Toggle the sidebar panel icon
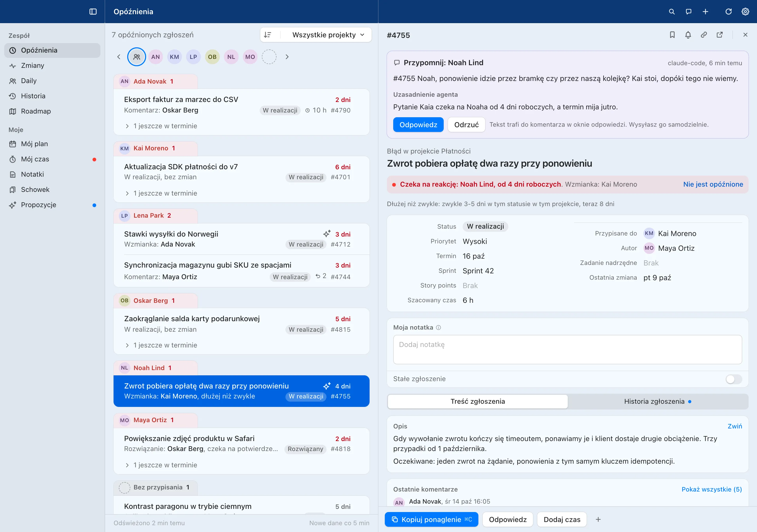This screenshot has width=757, height=532. [93, 12]
